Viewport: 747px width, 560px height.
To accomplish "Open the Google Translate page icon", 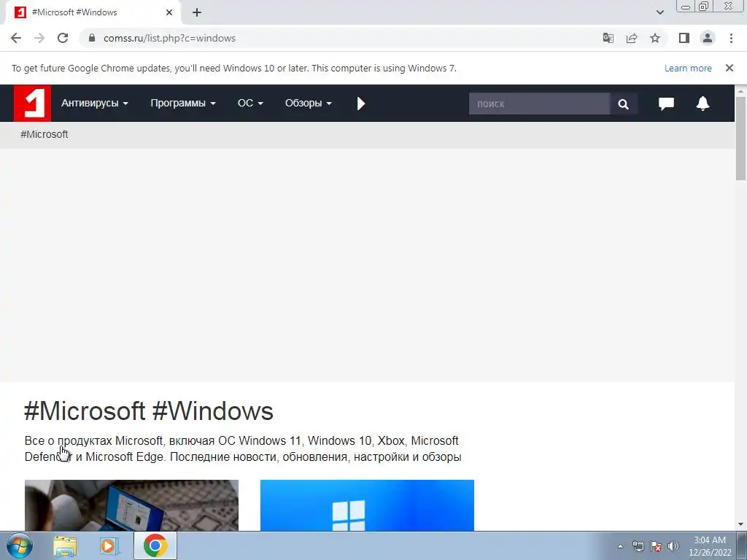I will [608, 38].
